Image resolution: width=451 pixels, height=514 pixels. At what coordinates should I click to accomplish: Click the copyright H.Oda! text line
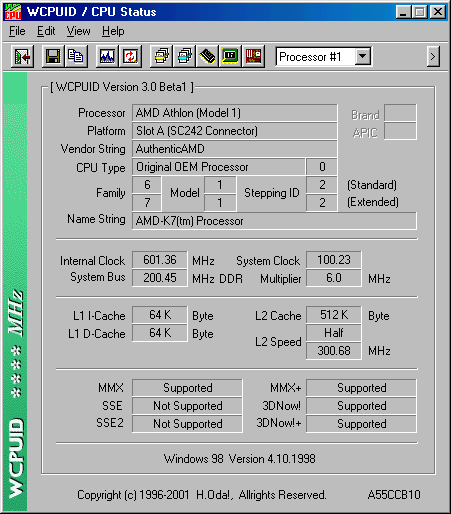pyautogui.click(x=202, y=495)
